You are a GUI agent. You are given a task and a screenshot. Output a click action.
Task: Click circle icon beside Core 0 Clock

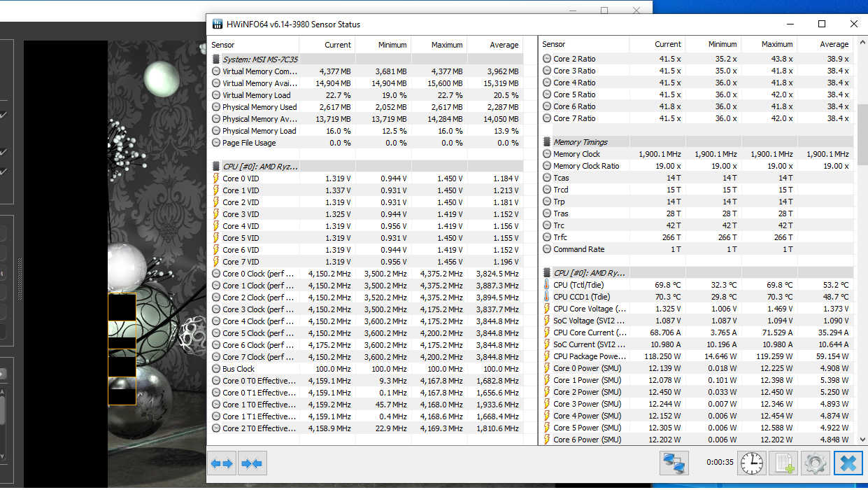[x=216, y=274]
